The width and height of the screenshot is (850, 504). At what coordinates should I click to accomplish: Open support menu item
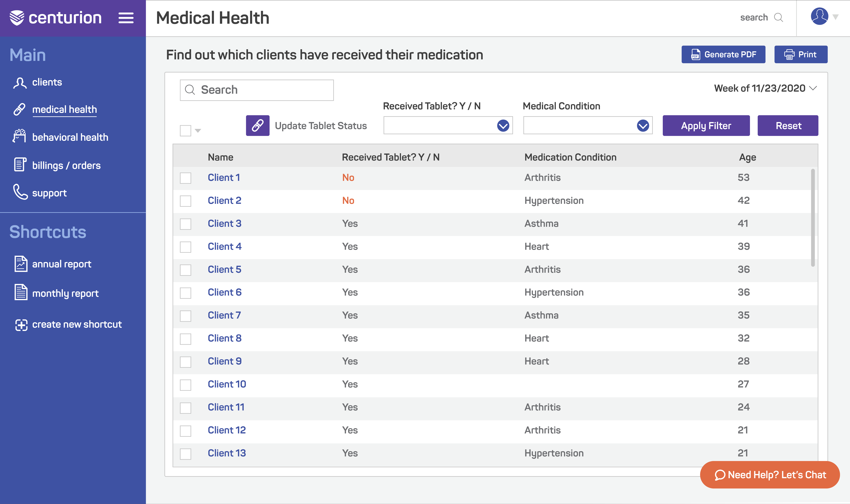[x=49, y=193]
